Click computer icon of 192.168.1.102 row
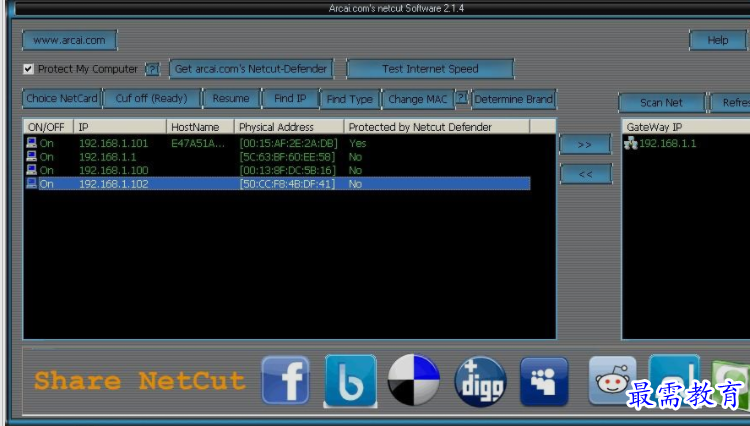Screen dimensions: 750x426 [x=32, y=184]
